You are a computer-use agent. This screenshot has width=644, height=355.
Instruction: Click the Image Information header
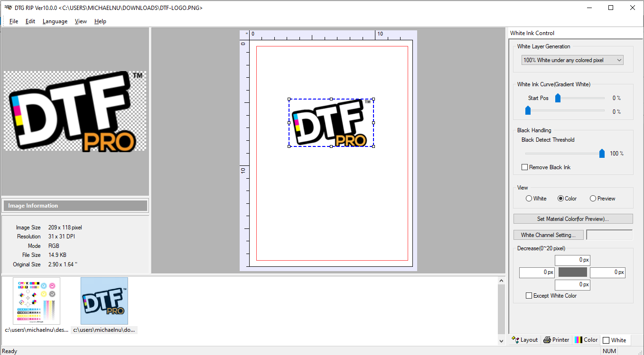tap(75, 206)
